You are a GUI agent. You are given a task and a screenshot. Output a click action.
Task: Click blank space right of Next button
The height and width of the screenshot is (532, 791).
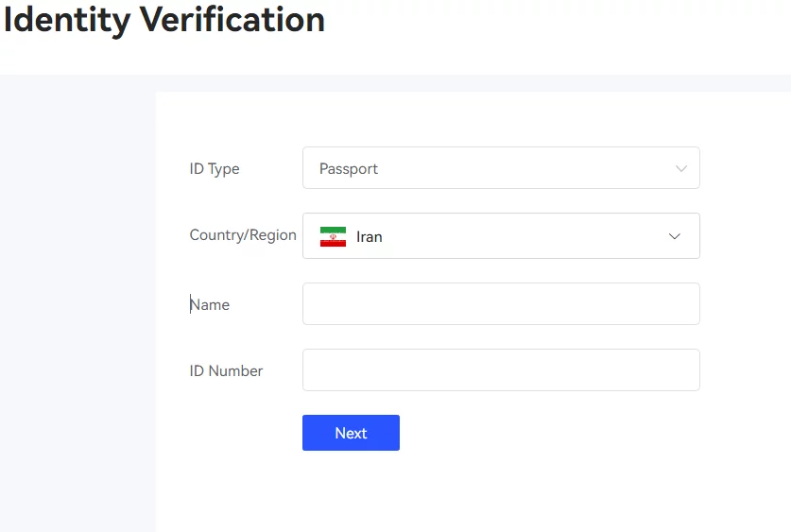548,433
